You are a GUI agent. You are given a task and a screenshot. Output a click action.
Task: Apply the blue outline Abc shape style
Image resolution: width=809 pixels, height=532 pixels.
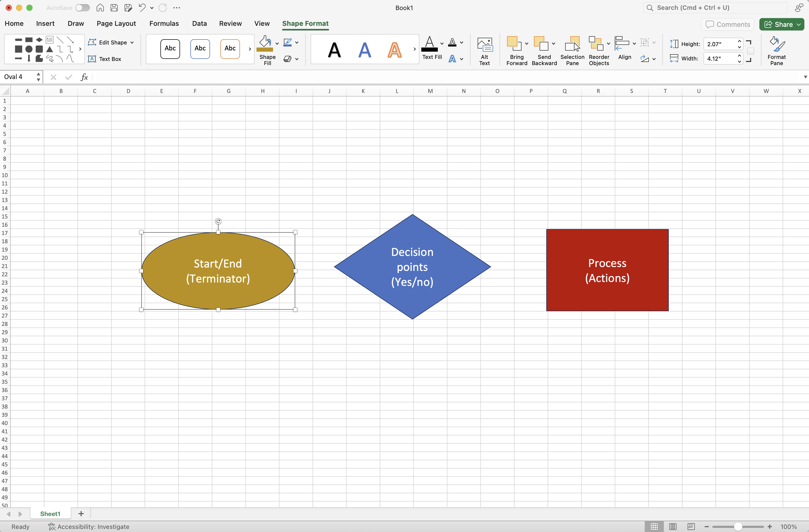(200, 49)
